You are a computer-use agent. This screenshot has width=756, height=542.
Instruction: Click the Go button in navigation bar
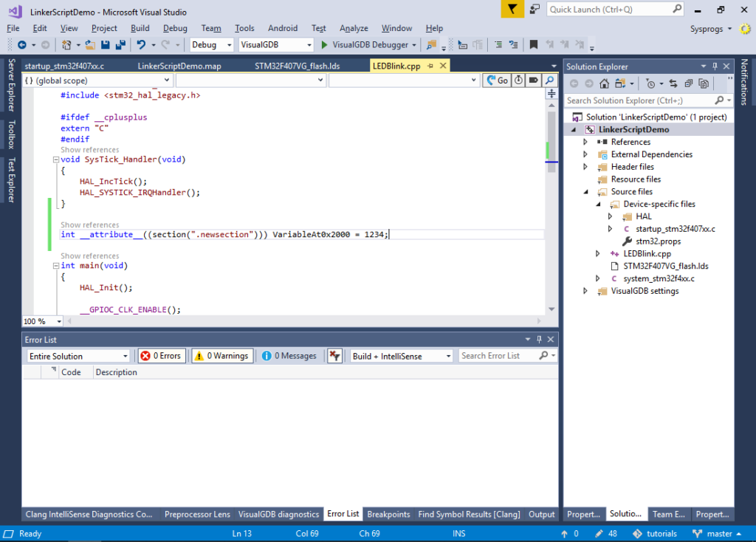coord(497,80)
